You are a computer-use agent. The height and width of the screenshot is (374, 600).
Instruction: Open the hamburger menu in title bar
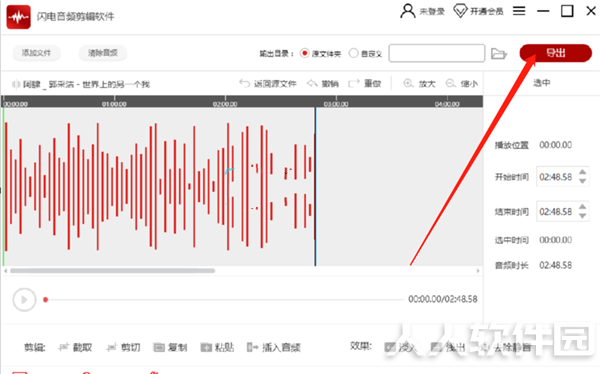[519, 11]
